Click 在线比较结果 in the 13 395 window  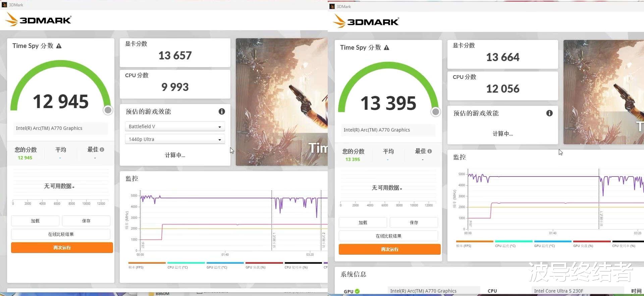[388, 236]
